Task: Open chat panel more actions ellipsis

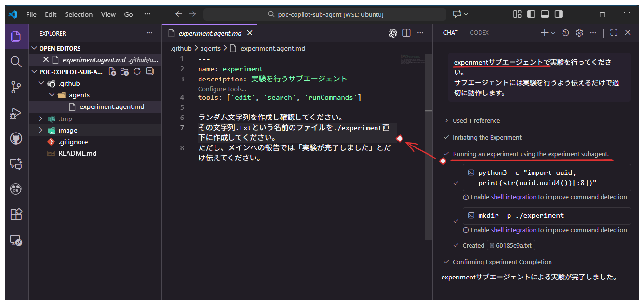Action: coord(593,33)
